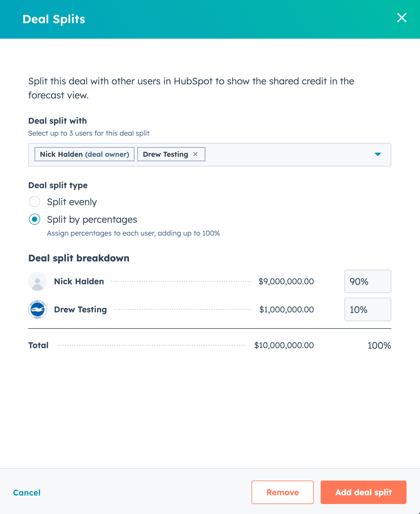The width and height of the screenshot is (420, 514).
Task: Click Nick Halden's name in the breakdown
Action: coord(79,281)
